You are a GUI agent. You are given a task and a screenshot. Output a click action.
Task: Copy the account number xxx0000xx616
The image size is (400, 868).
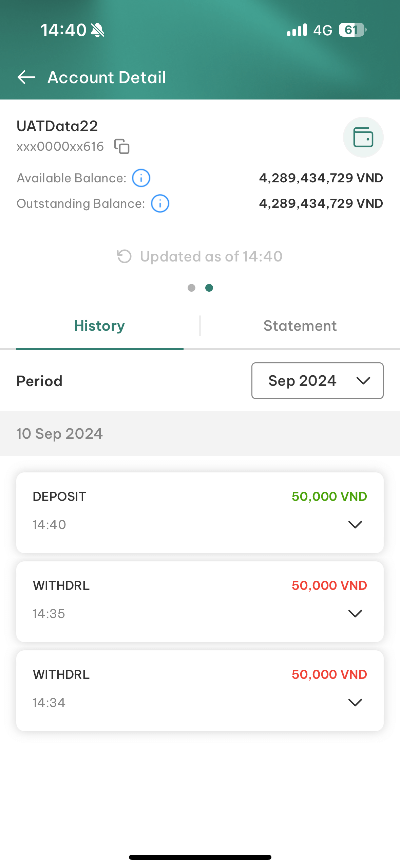122,146
